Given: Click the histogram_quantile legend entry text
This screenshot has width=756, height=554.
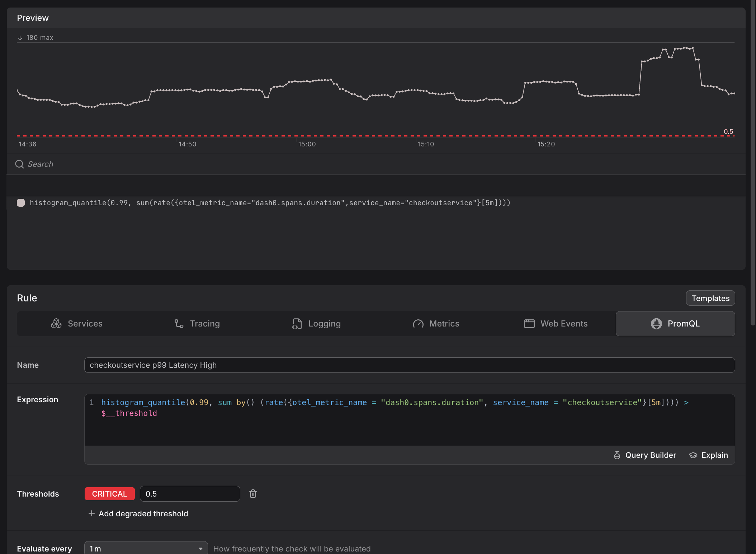Looking at the screenshot, I should click(270, 203).
